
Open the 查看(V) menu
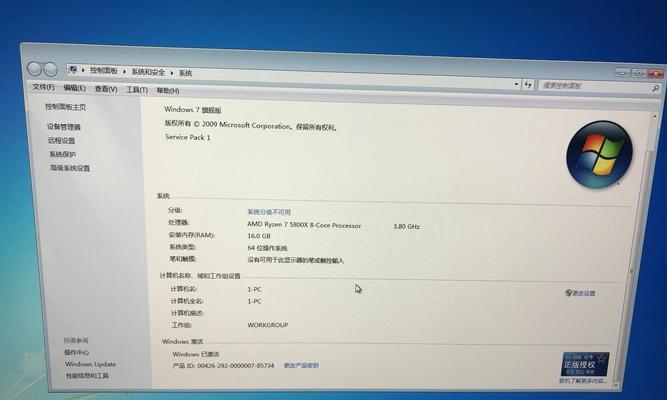pos(106,89)
